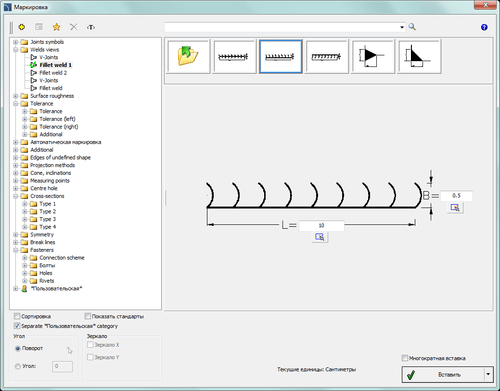Select the highlighted arc weld symbol thumbnail
Viewport: 500px width, 391px height.
pyautogui.click(x=281, y=56)
